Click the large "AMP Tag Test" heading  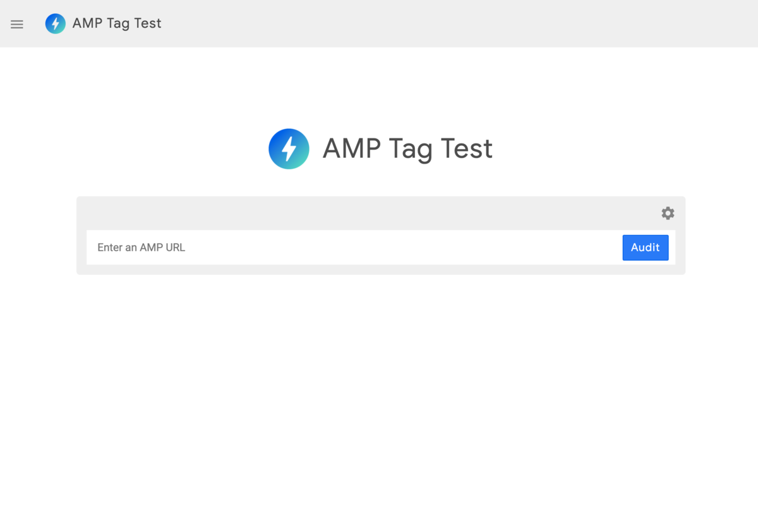pyautogui.click(x=407, y=148)
